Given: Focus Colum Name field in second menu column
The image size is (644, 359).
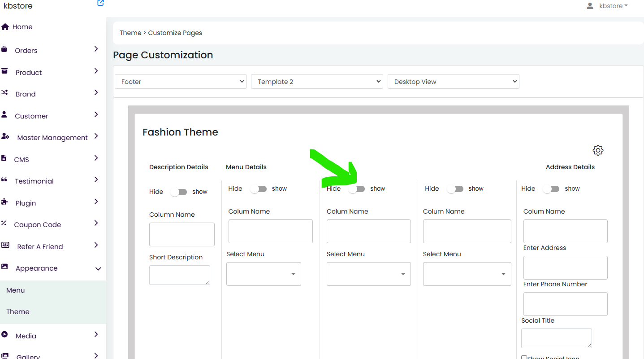Looking at the screenshot, I should tap(369, 232).
